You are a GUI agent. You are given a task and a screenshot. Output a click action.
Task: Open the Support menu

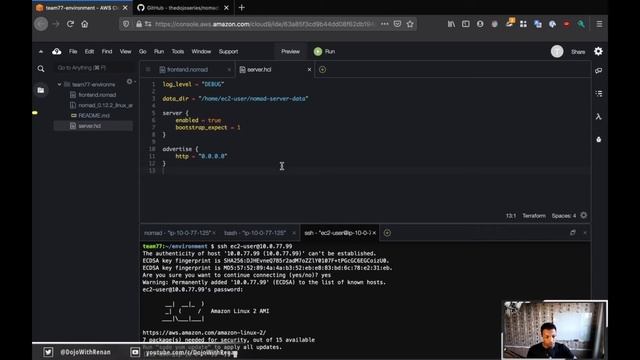(228, 51)
